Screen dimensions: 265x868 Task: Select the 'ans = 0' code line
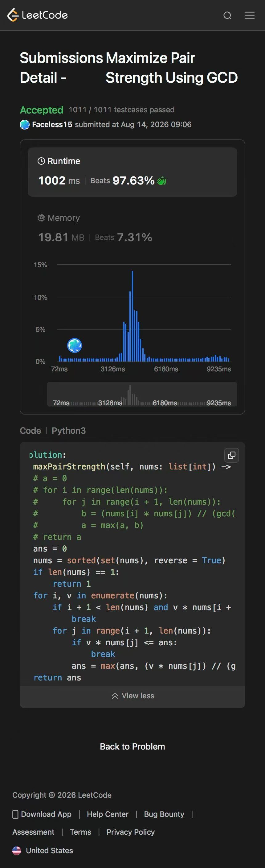pyautogui.click(x=50, y=549)
